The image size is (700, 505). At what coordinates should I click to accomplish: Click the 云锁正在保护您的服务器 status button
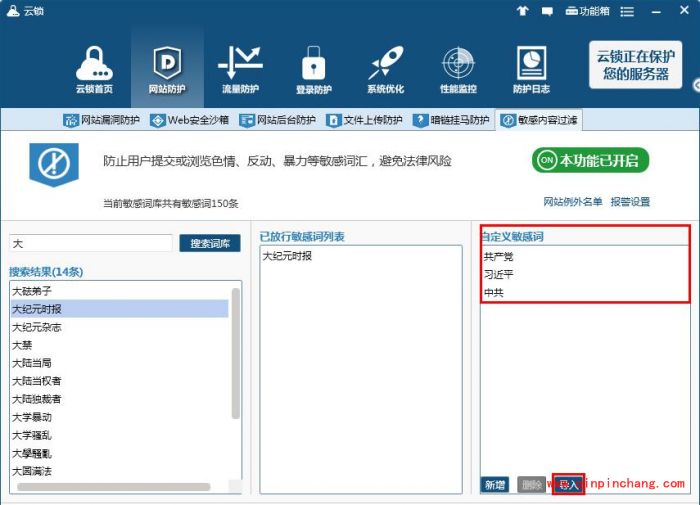pyautogui.click(x=635, y=65)
